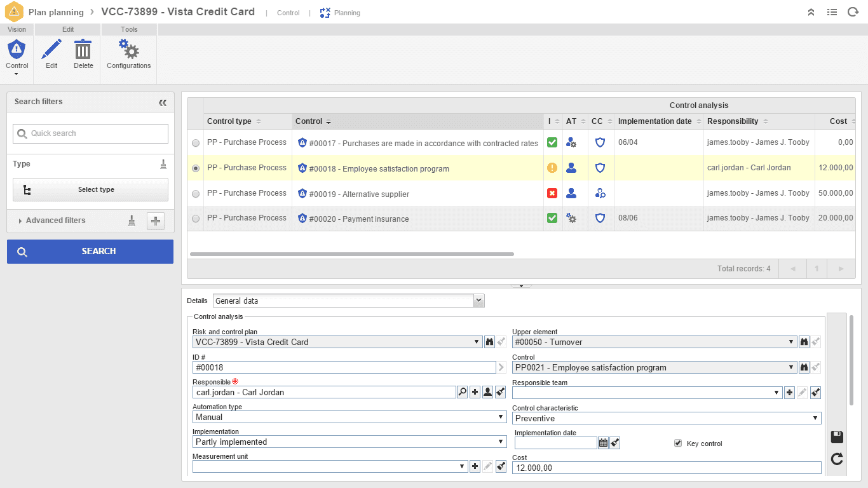Open binoculars next to Risk and control plan

coord(489,342)
